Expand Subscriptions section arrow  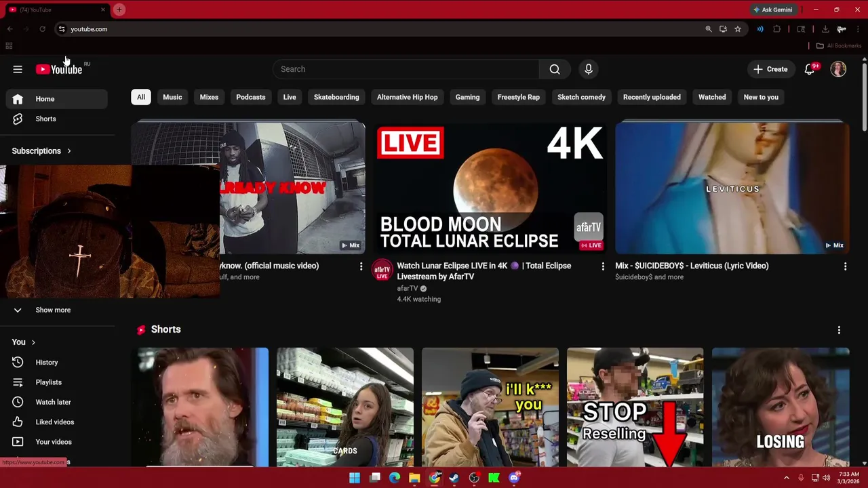(68, 151)
